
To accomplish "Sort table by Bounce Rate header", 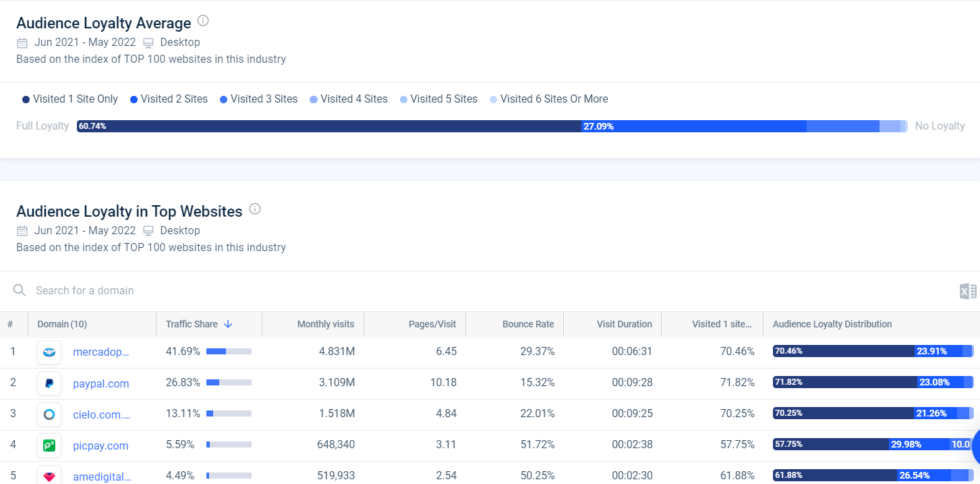I will point(527,324).
